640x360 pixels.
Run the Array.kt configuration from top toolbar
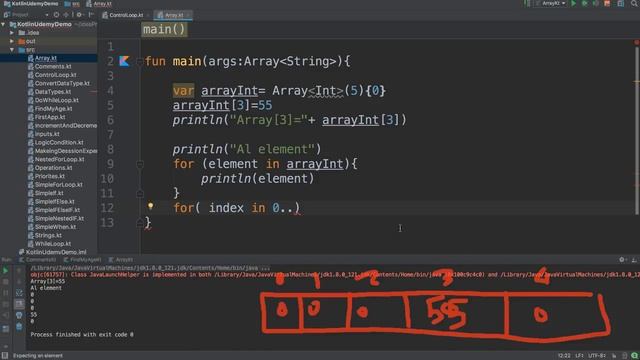tap(573, 3)
